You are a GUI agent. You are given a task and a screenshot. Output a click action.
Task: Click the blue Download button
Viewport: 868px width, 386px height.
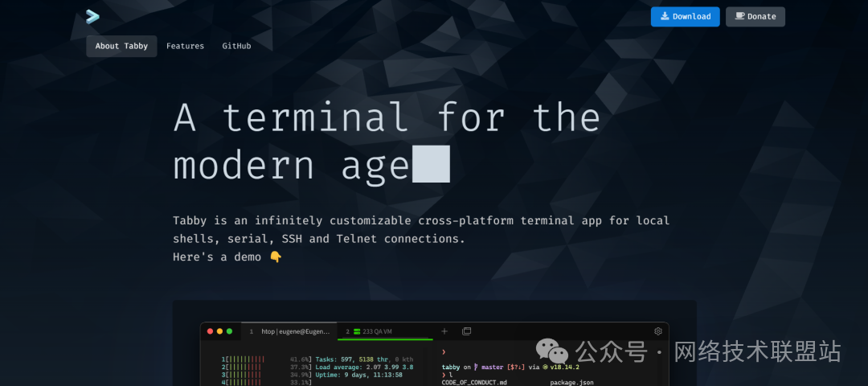pos(686,17)
